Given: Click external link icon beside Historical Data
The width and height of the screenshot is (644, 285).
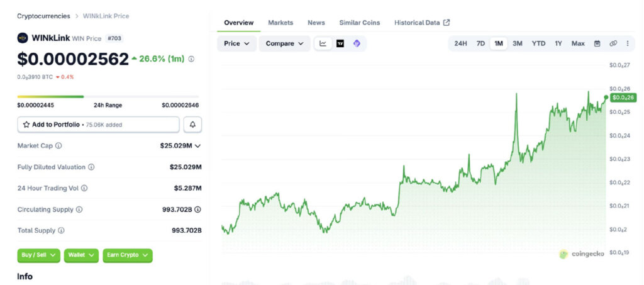Looking at the screenshot, I should point(447,23).
